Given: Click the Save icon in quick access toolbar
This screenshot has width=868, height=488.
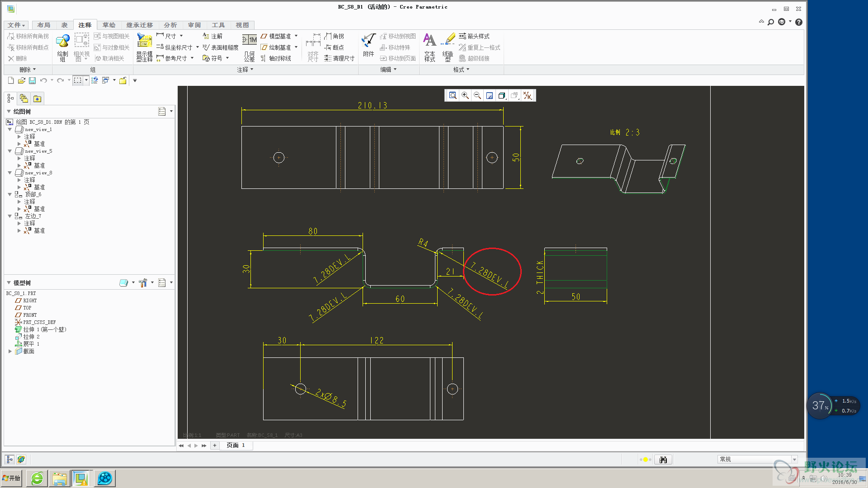Looking at the screenshot, I should coord(32,80).
